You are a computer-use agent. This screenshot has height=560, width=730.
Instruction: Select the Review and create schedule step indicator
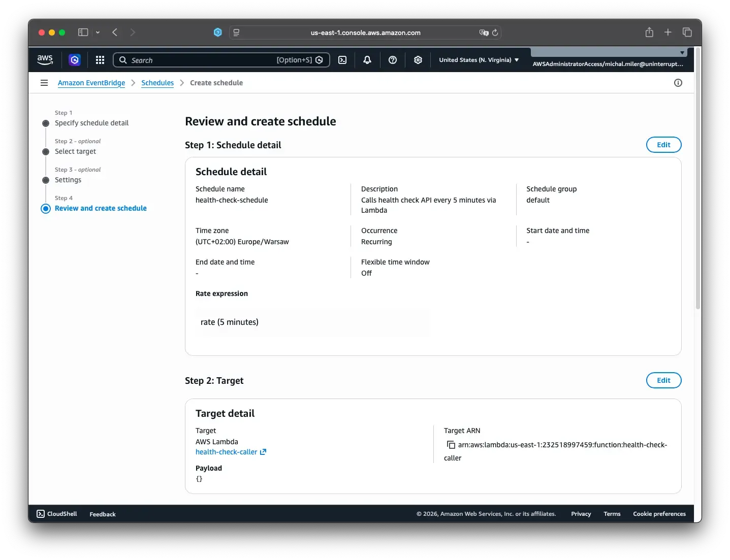tap(46, 209)
